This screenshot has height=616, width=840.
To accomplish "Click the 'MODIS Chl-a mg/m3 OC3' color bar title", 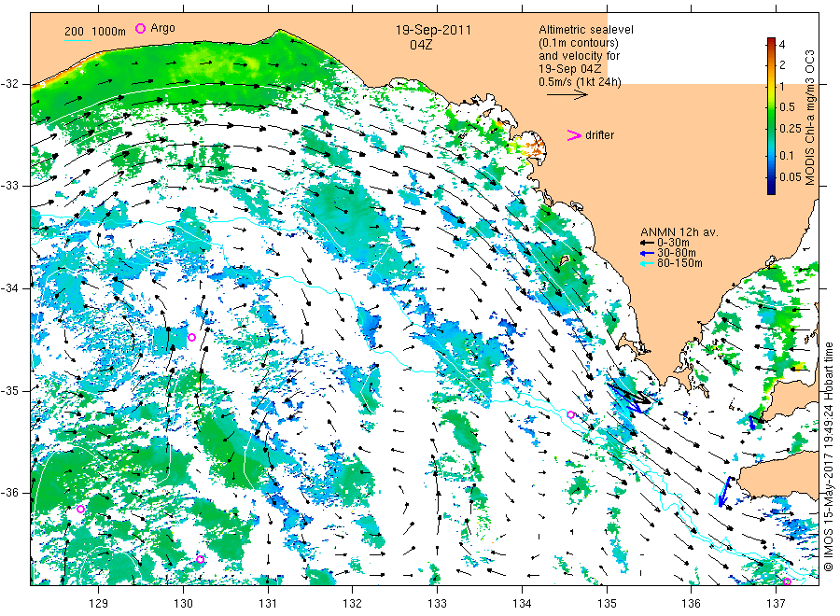I will point(810,118).
